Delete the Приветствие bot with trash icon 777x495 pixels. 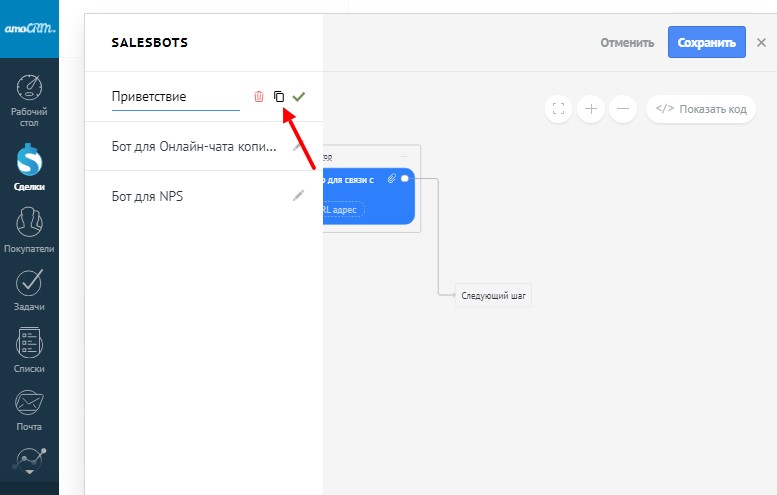(259, 97)
